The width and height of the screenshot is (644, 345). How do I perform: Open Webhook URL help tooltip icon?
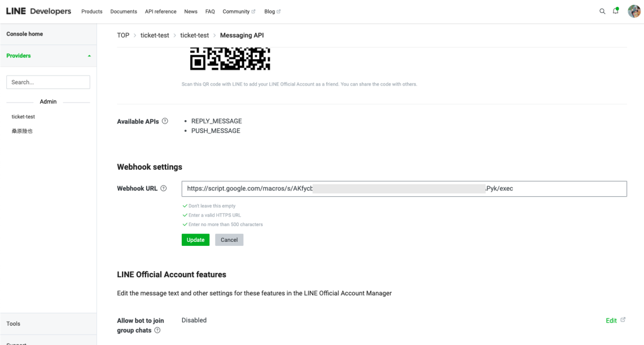click(x=163, y=188)
